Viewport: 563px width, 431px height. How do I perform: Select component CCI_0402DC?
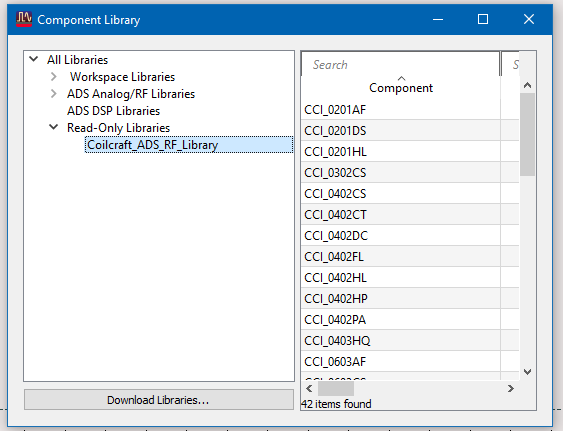[401, 236]
